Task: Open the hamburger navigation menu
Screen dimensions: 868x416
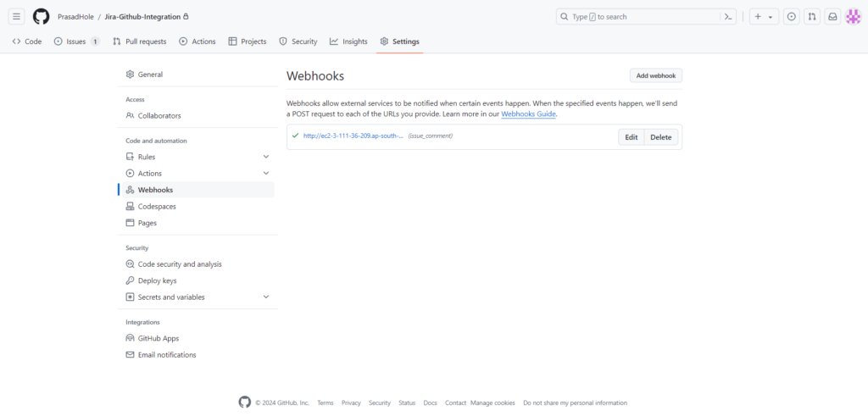Action: tap(17, 17)
